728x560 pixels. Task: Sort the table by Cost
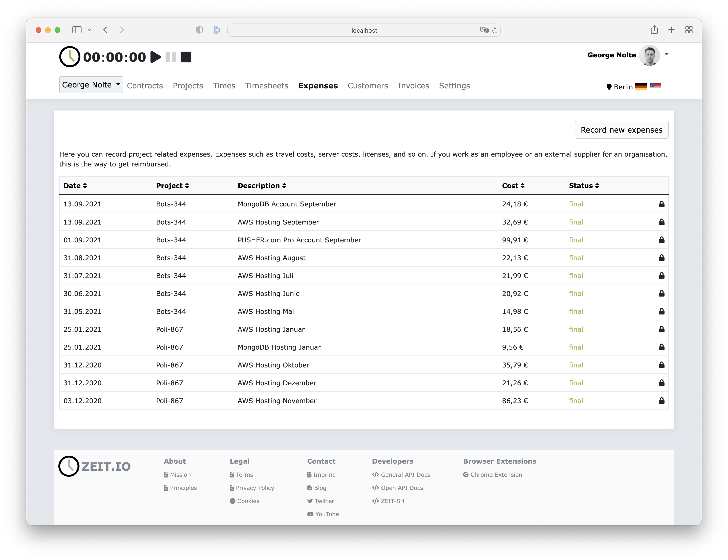[513, 186]
